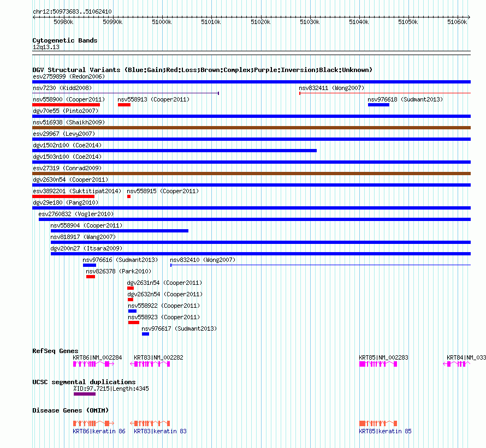Open the KRT84 RefSeq gene glyph
Screen dimensions: 486x448
tap(457, 364)
